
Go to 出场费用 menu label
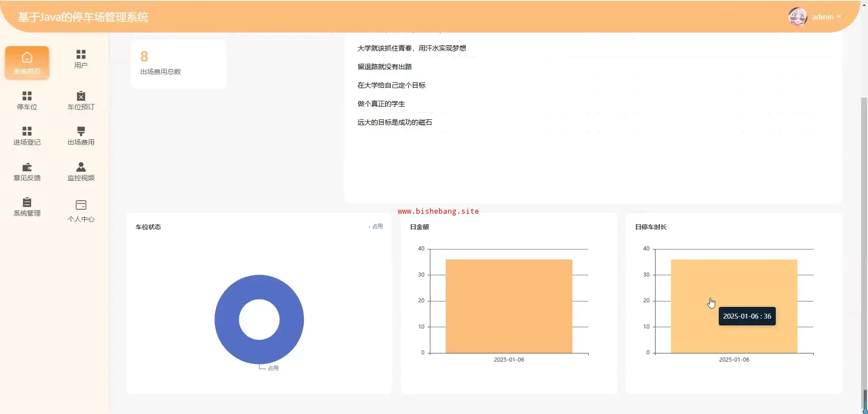(81, 142)
